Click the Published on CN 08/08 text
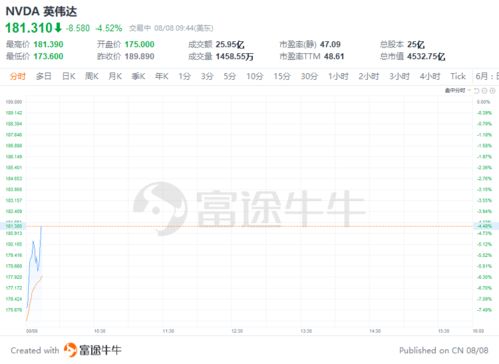This screenshot has height=364, width=499. point(444,350)
